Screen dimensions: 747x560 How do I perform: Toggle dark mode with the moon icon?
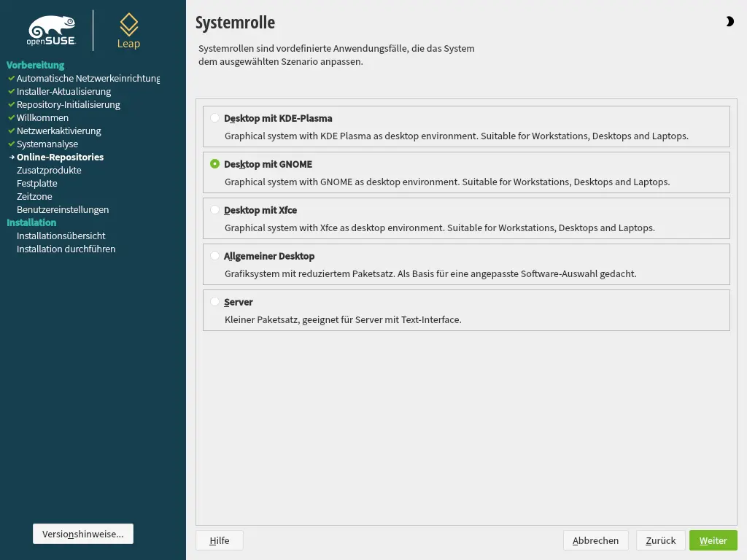point(729,22)
